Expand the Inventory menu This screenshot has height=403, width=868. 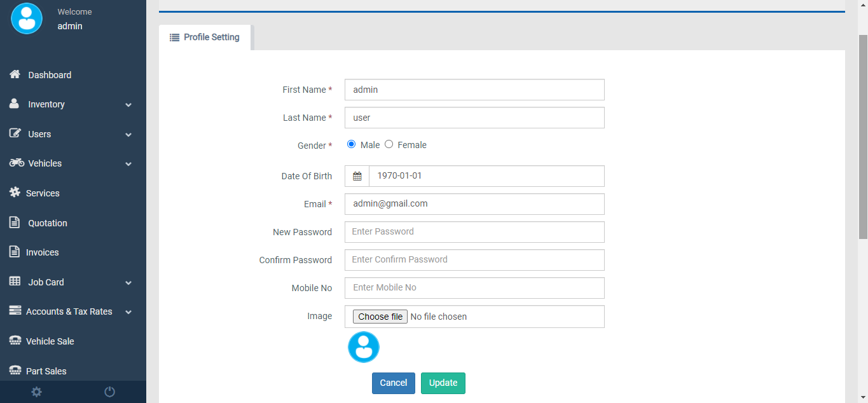click(x=46, y=104)
